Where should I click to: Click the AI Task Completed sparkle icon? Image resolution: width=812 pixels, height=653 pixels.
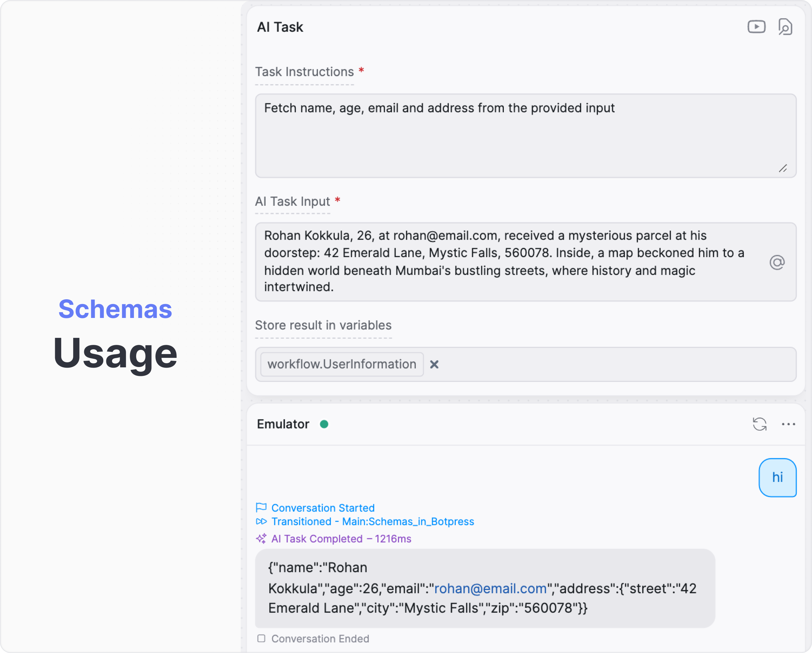[261, 538]
